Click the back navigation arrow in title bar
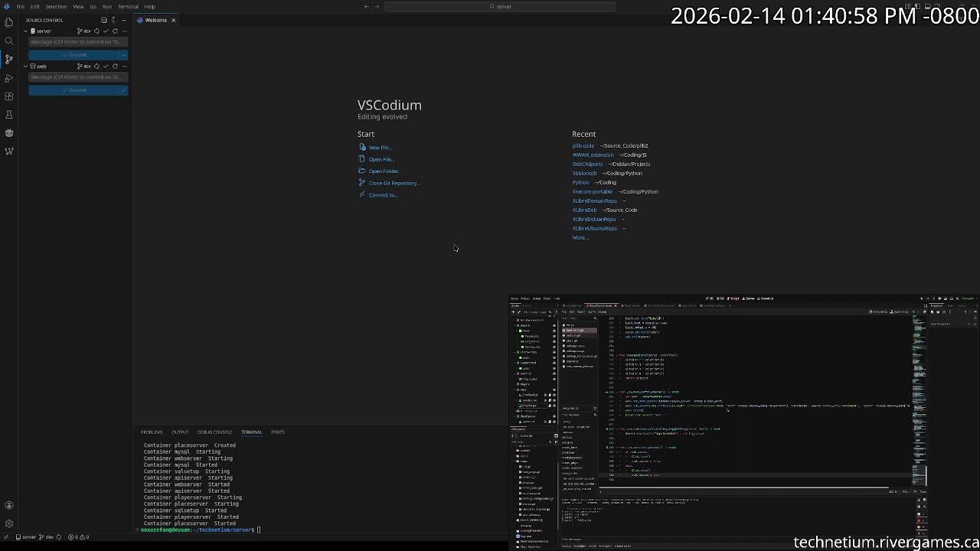980x551 pixels. click(x=366, y=6)
